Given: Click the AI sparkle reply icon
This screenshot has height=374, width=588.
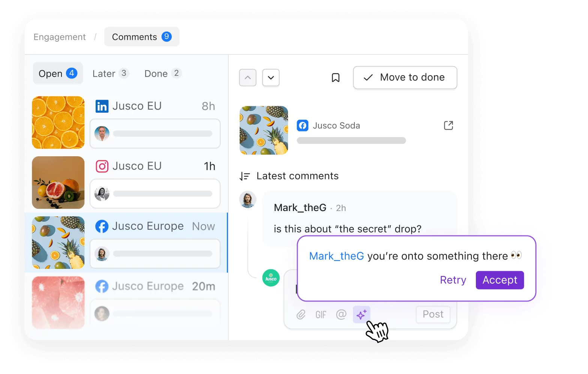Looking at the screenshot, I should click(361, 314).
